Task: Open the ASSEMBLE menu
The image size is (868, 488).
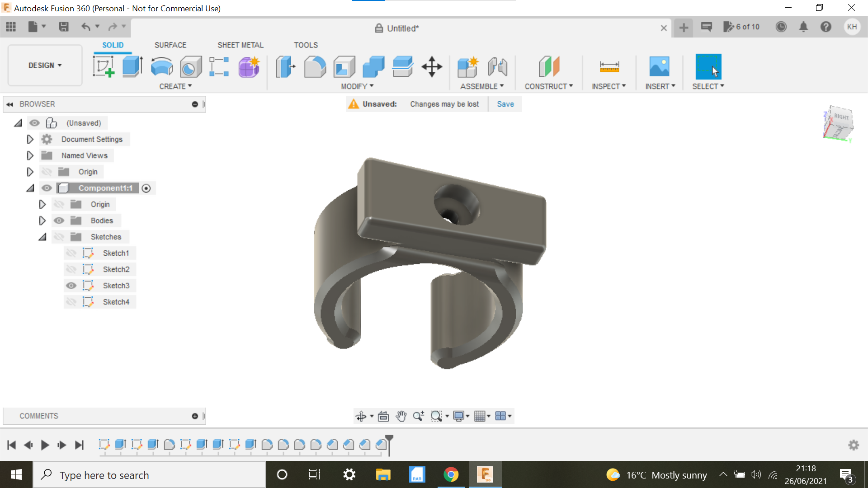Action: (x=482, y=86)
